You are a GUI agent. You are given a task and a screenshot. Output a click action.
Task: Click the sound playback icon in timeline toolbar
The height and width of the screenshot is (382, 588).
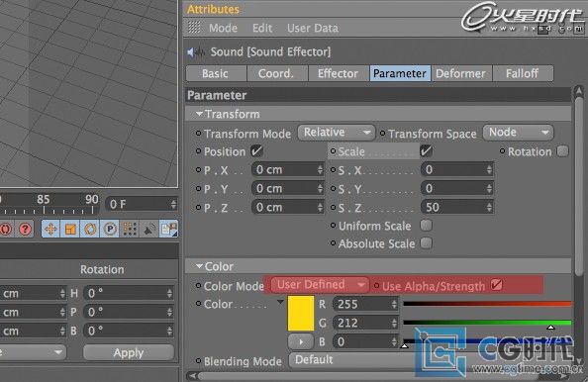tap(149, 229)
